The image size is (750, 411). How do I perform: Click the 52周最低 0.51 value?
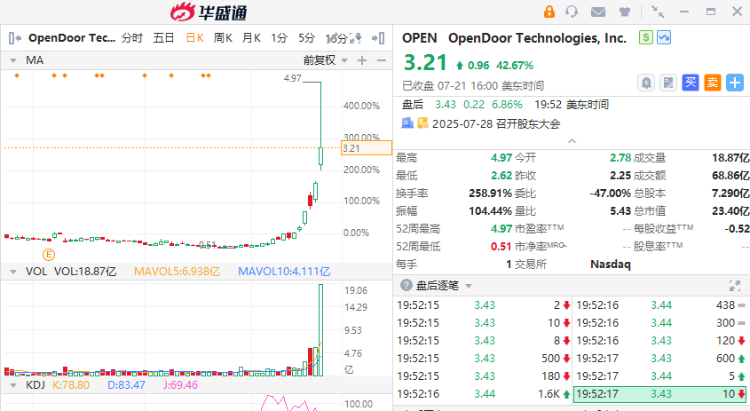501,246
